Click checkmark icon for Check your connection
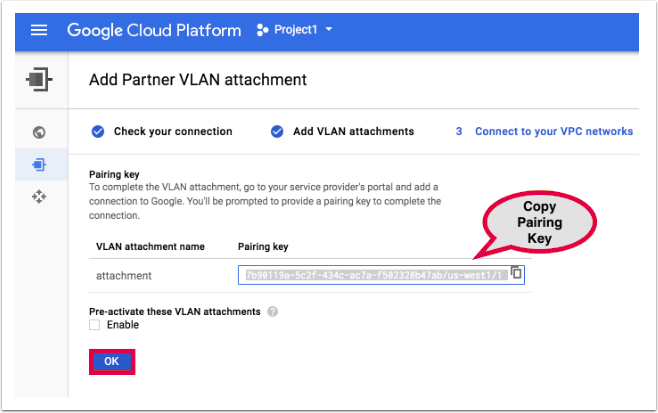This screenshot has height=413, width=658. pos(98,131)
